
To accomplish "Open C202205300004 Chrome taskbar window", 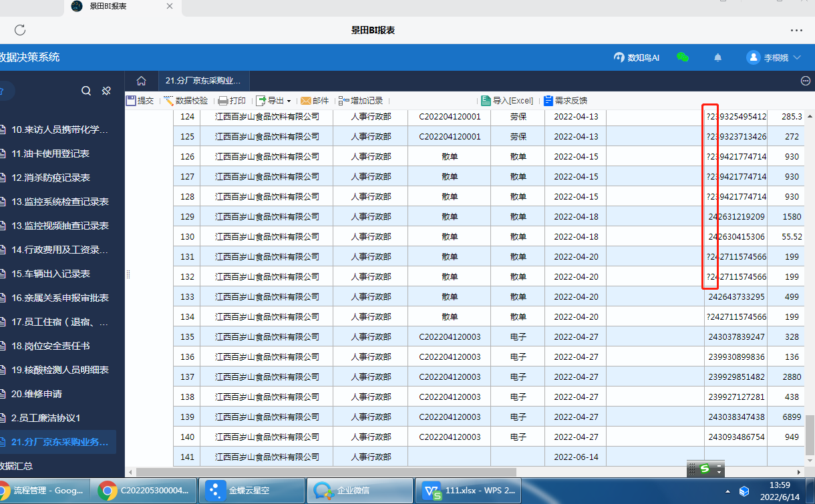I will tap(143, 491).
